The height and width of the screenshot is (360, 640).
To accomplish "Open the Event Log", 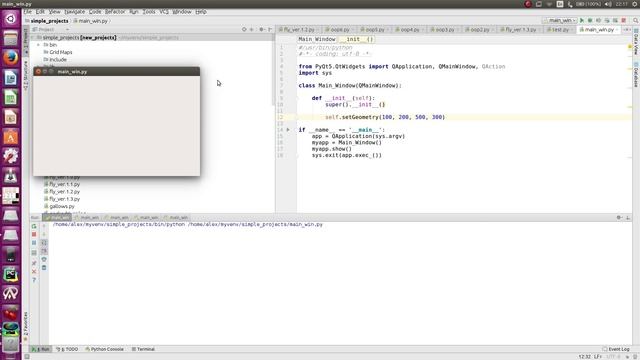I will (616, 349).
